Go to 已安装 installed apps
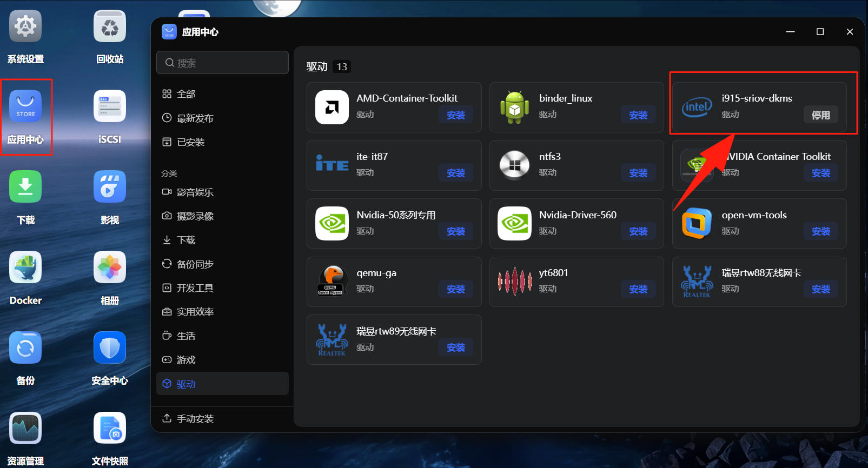 click(190, 142)
